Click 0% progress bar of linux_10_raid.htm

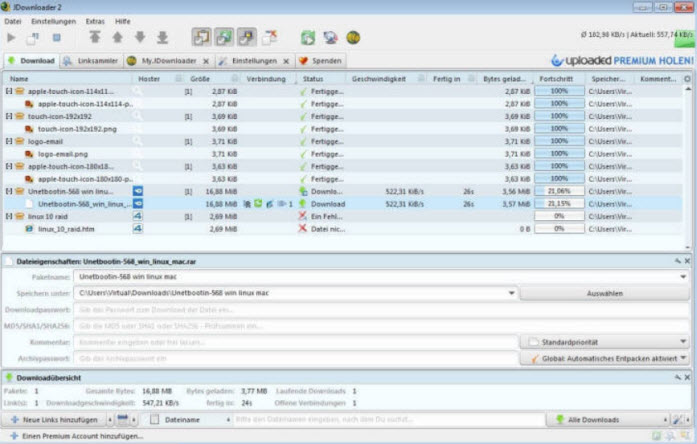[x=559, y=228]
